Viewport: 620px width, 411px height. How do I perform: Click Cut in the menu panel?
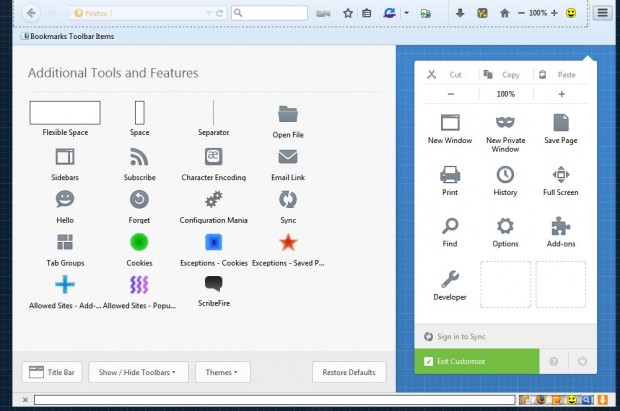pyautogui.click(x=450, y=74)
